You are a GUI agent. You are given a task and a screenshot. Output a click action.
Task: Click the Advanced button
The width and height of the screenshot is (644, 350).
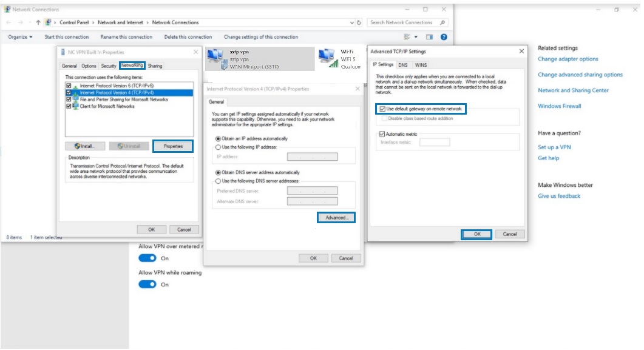(x=336, y=218)
